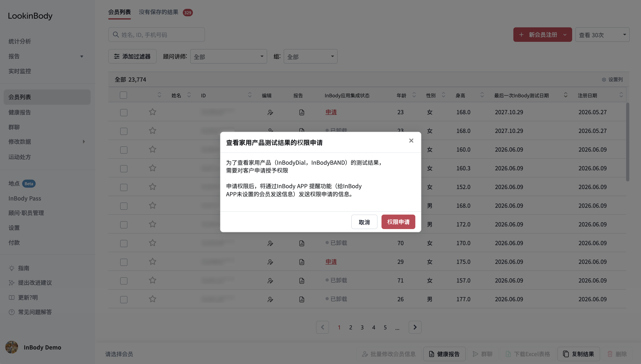Click the 添加过滤器 button
The height and width of the screenshot is (364, 641).
[x=132, y=56]
